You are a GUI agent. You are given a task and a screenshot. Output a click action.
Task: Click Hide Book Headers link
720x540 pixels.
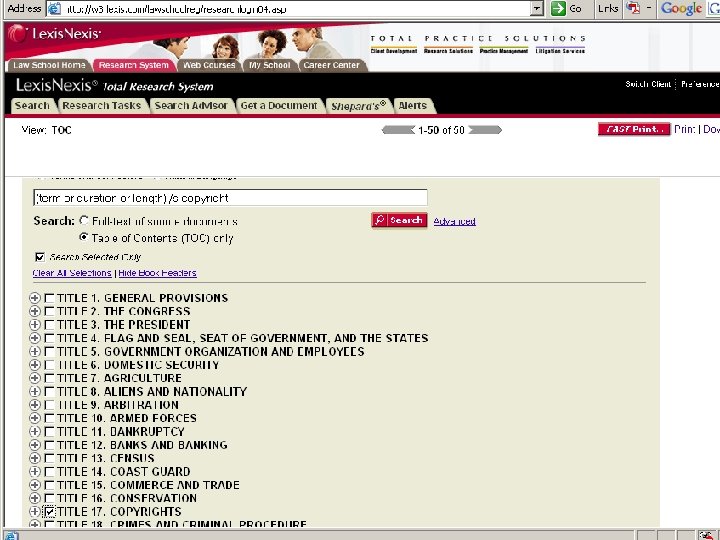tap(158, 273)
